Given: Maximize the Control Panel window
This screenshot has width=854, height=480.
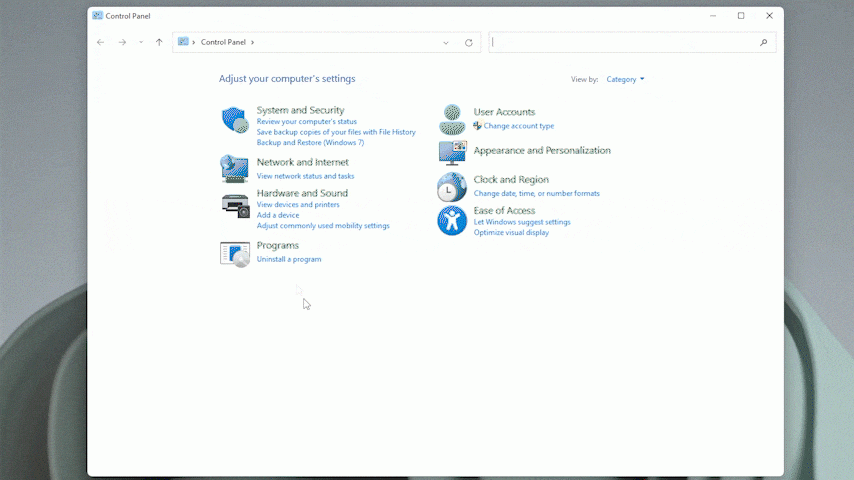Looking at the screenshot, I should (x=741, y=16).
